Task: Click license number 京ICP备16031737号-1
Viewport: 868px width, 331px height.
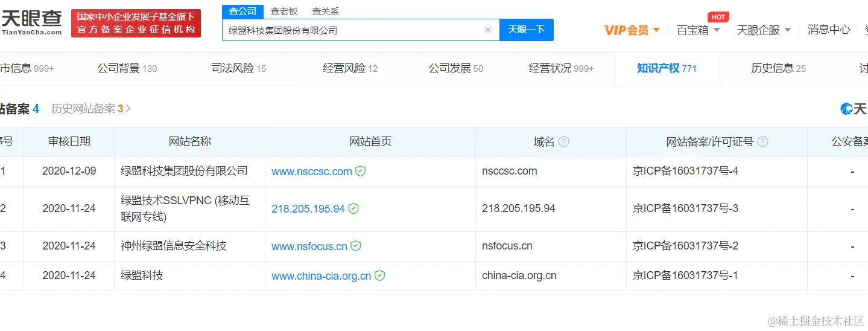Action: click(x=685, y=275)
